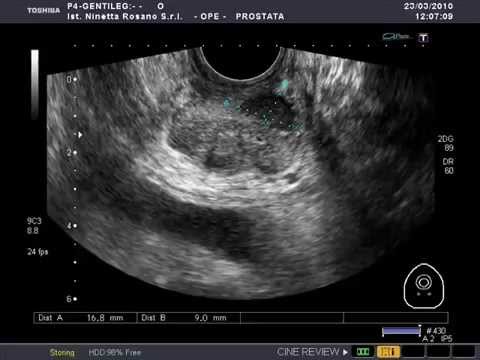The width and height of the screenshot is (480, 360).
Task: Play the cine review with the arrow
Action: [345, 352]
